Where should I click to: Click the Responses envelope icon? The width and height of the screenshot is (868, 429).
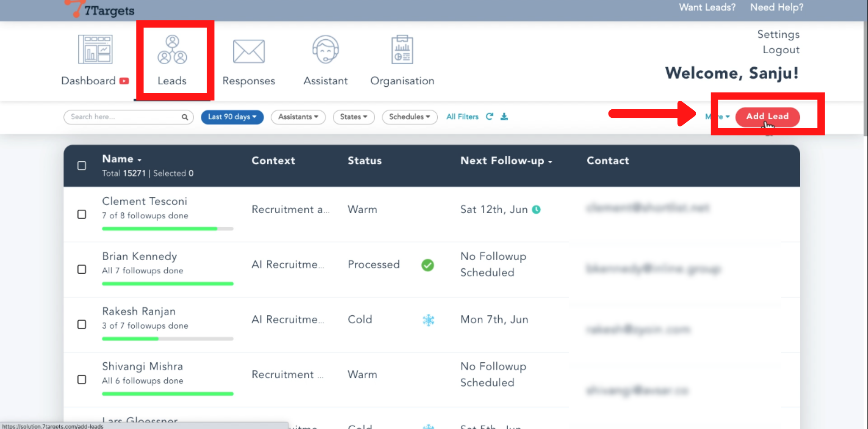249,51
